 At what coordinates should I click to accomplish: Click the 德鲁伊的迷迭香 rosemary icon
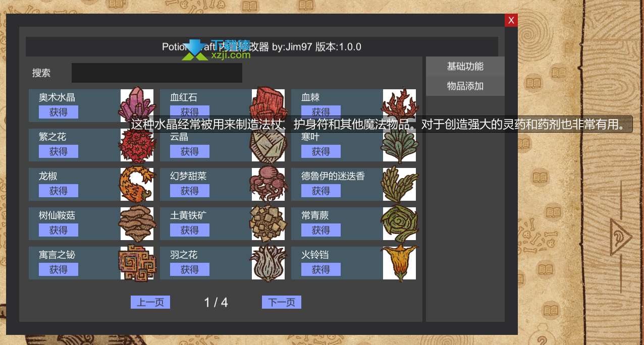click(399, 184)
